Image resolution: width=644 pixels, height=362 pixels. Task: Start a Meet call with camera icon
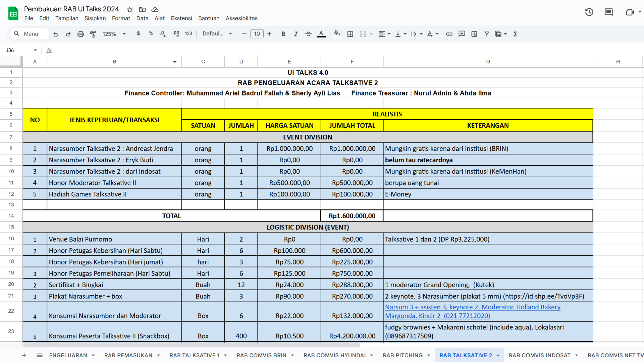(x=630, y=12)
